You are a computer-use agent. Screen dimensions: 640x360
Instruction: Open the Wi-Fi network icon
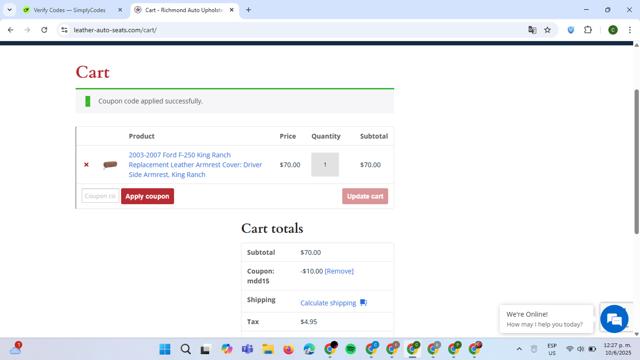tap(570, 349)
